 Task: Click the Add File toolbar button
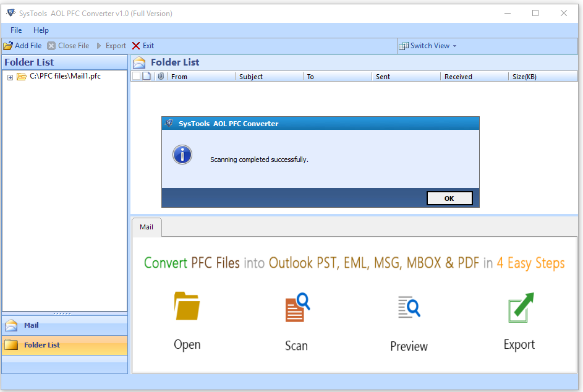[x=23, y=46]
